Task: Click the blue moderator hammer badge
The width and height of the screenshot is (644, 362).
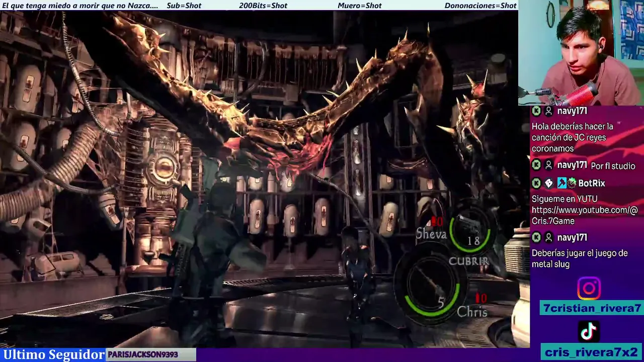Action: point(561,184)
